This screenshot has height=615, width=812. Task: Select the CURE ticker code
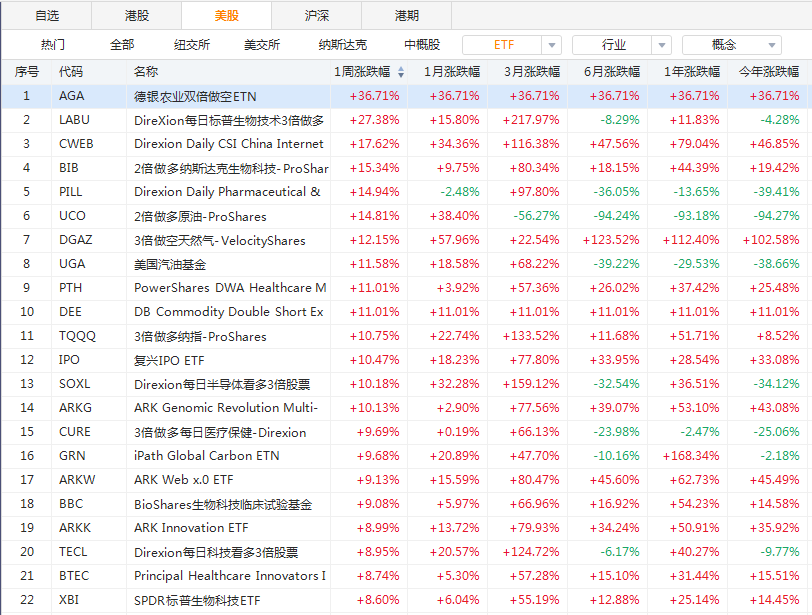75,432
